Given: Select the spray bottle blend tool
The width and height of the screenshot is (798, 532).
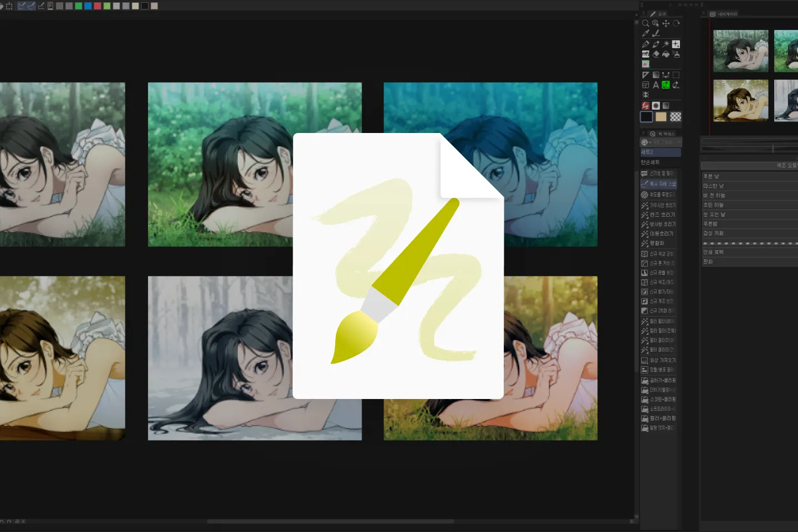Looking at the screenshot, I should (x=676, y=54).
